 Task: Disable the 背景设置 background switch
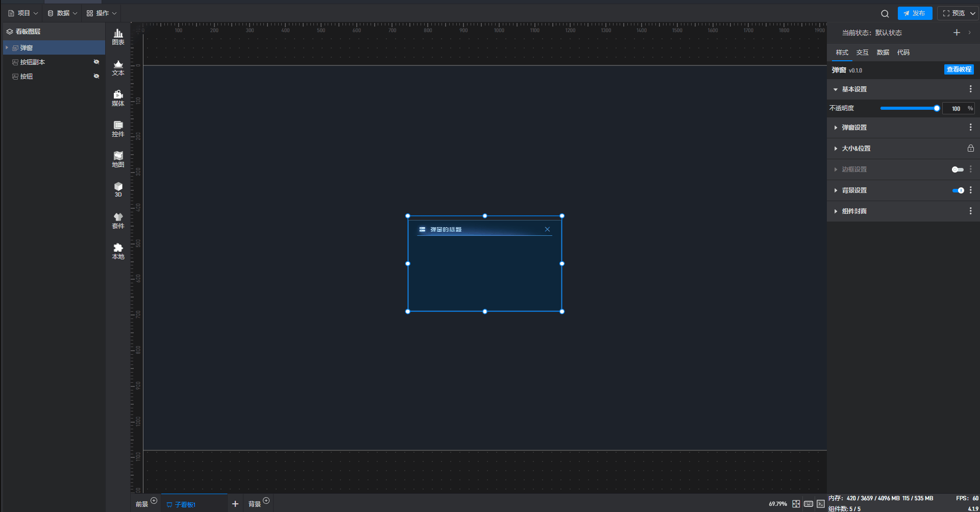[958, 190]
